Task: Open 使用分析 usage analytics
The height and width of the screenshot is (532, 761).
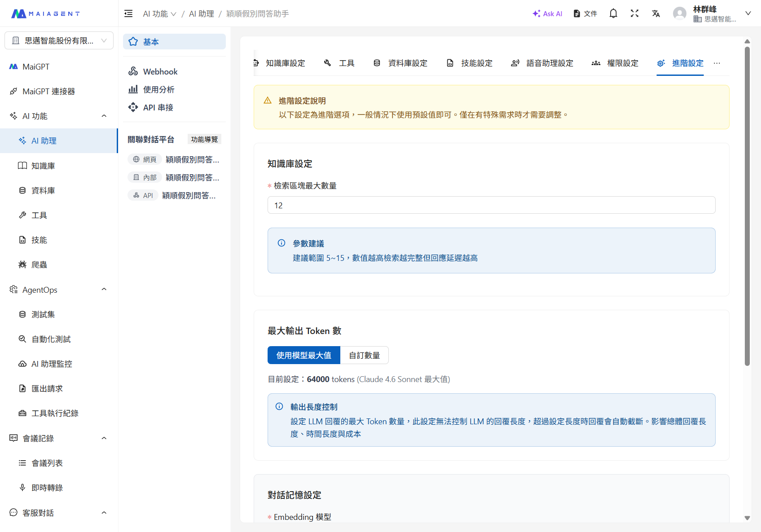Action: [158, 89]
